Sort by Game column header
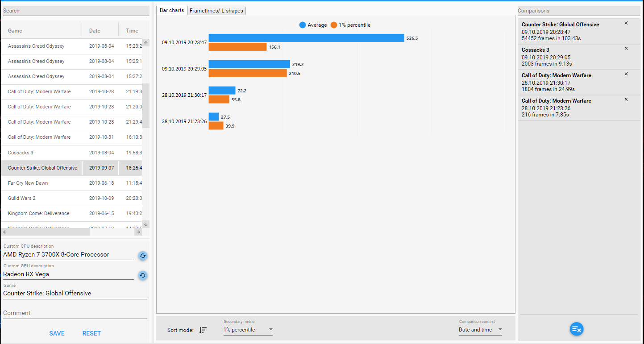This screenshot has height=344, width=644. [x=42, y=31]
